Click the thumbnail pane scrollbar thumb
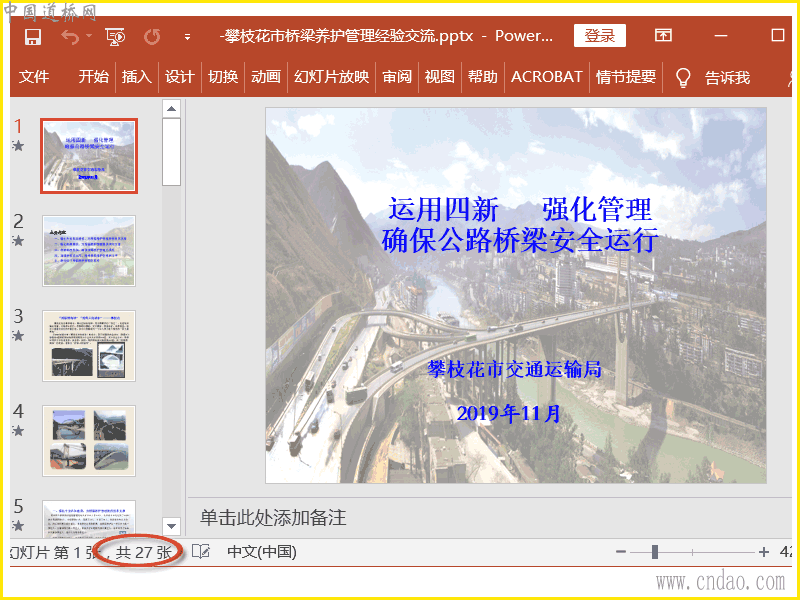 point(171,152)
